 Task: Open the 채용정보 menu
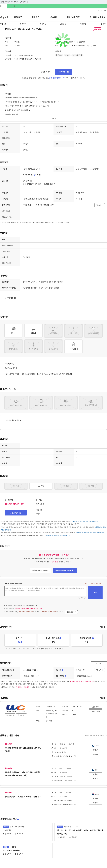(x=18, y=17)
